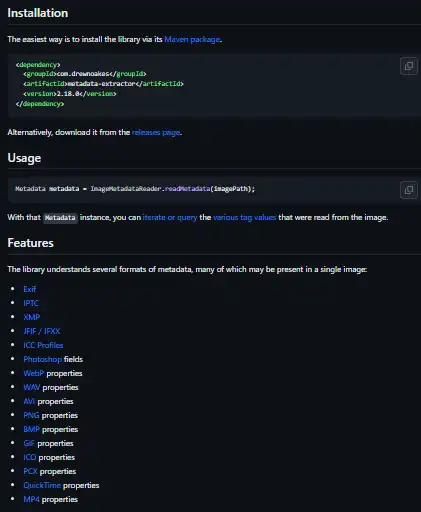Image resolution: width=421 pixels, height=512 pixels.
Task: Click the 'Alternatively, download it from' text
Action: [x=69, y=132]
